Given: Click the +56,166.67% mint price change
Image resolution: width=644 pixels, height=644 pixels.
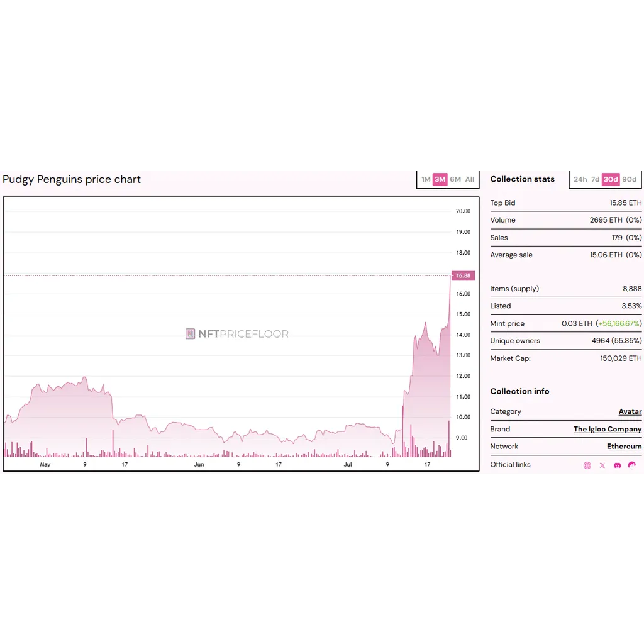Looking at the screenshot, I should coord(619,324).
